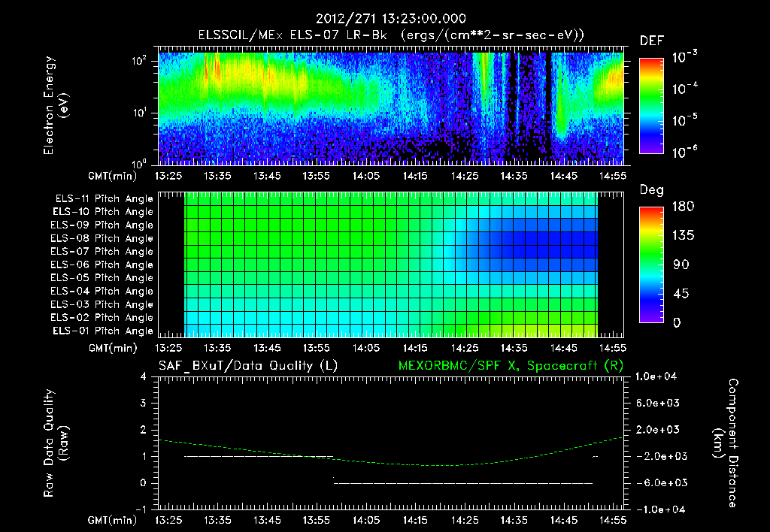Select the 1.0e+04 distance tick label
Viewport: 770px width, 532px height.
point(656,376)
